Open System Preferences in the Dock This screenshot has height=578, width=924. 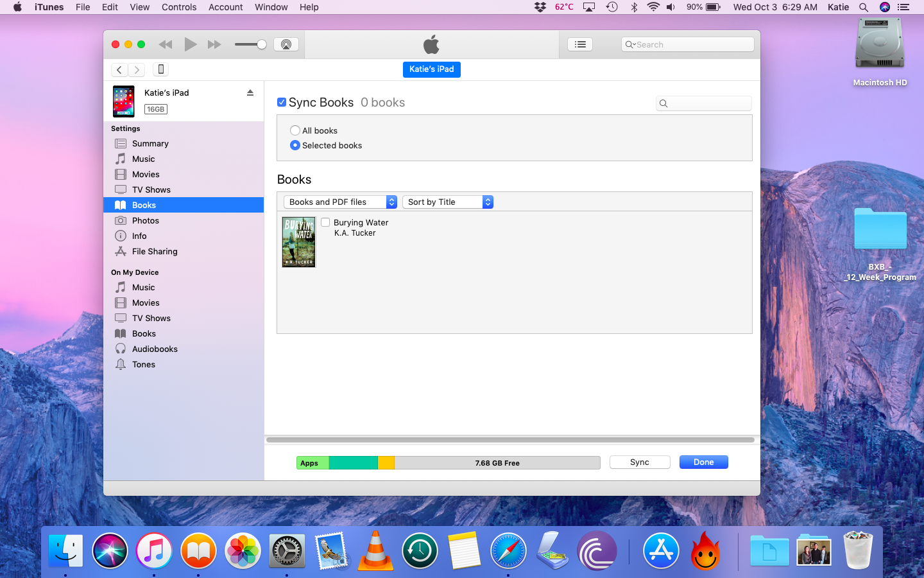[x=287, y=551]
